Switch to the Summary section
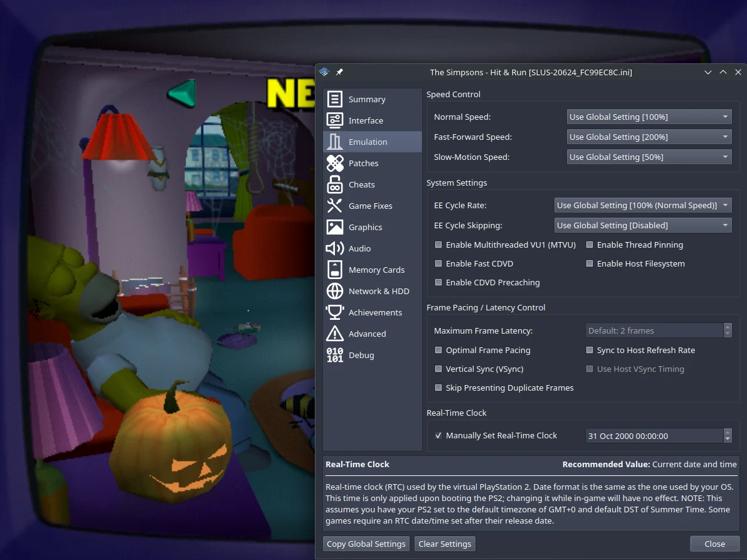This screenshot has width=747, height=560. pos(367,100)
